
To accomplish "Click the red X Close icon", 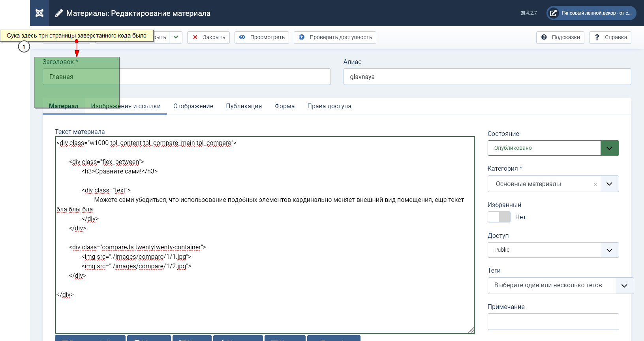I will click(x=195, y=37).
